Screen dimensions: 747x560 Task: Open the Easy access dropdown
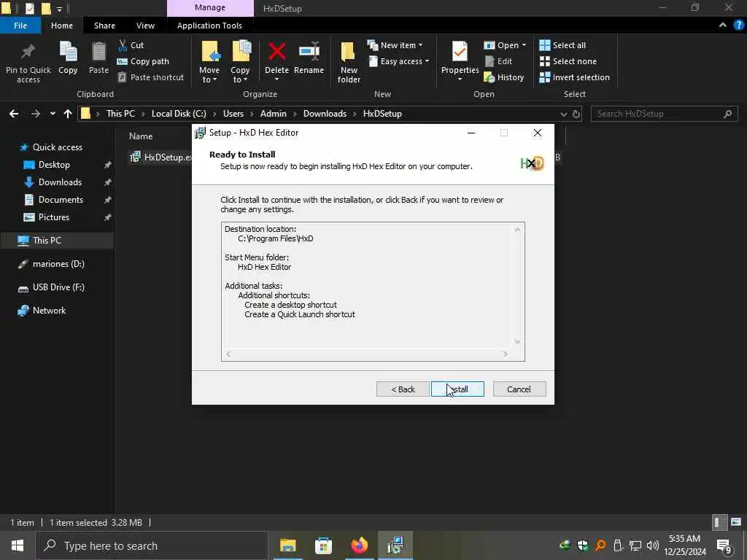coord(399,61)
